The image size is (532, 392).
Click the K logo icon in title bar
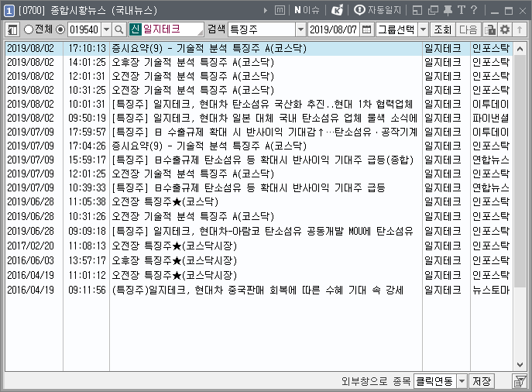(338, 11)
